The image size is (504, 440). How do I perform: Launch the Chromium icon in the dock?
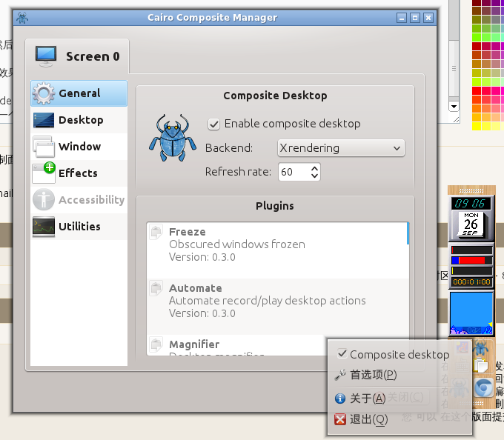483,388
